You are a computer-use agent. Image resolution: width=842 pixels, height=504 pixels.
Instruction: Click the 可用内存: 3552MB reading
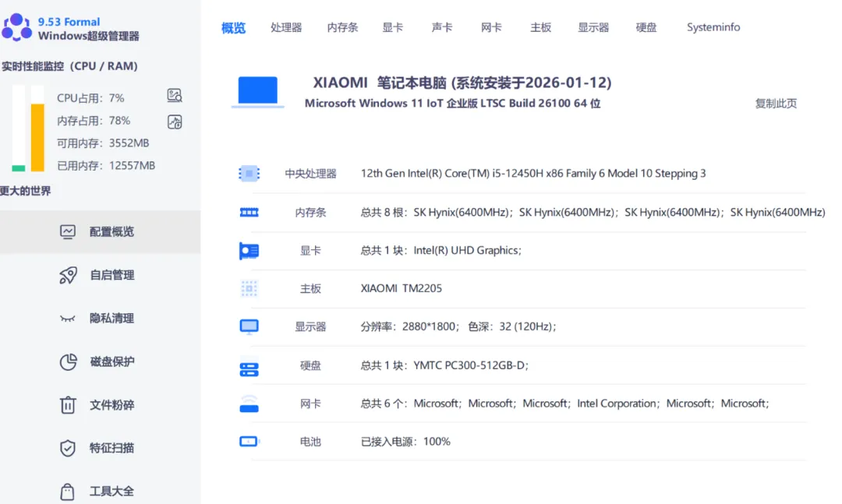pyautogui.click(x=103, y=143)
